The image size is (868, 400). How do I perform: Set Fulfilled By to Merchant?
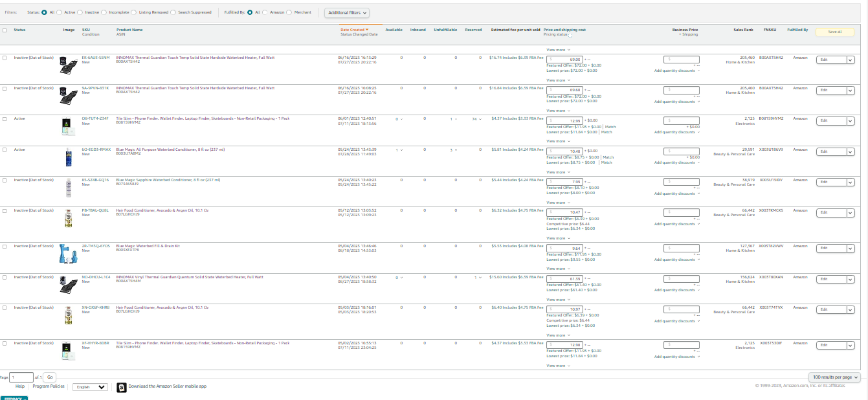pos(290,12)
